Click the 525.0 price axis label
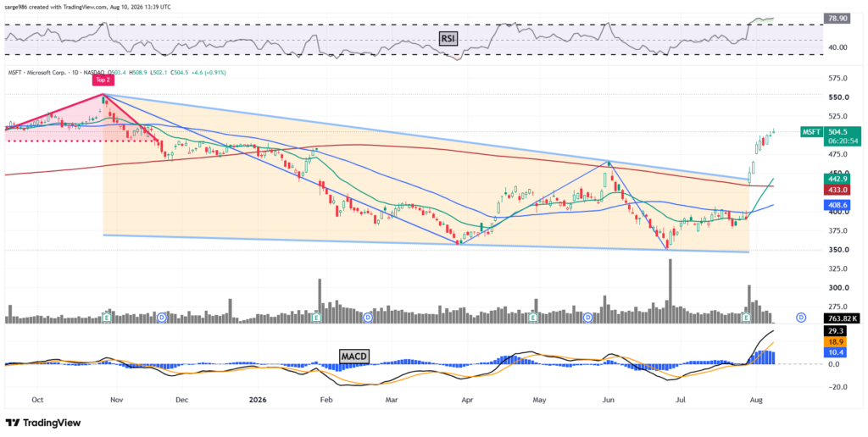The width and height of the screenshot is (868, 437). [x=837, y=116]
